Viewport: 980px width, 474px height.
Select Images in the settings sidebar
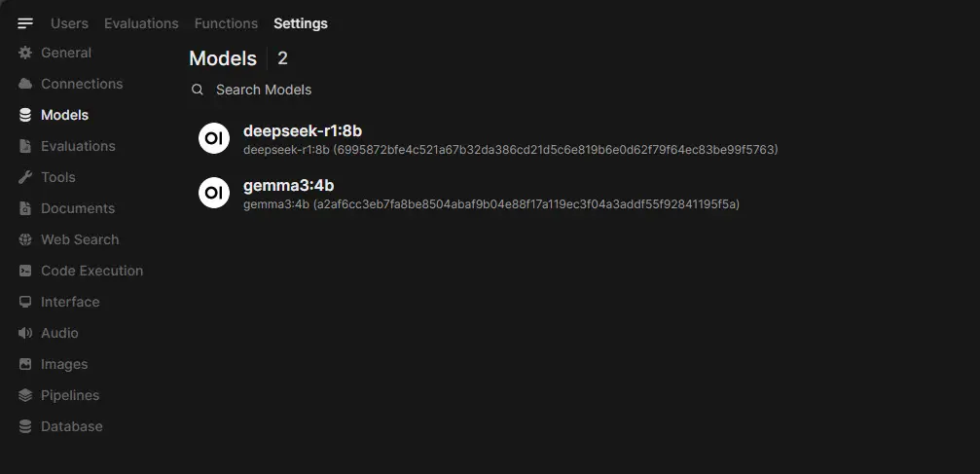tap(64, 364)
